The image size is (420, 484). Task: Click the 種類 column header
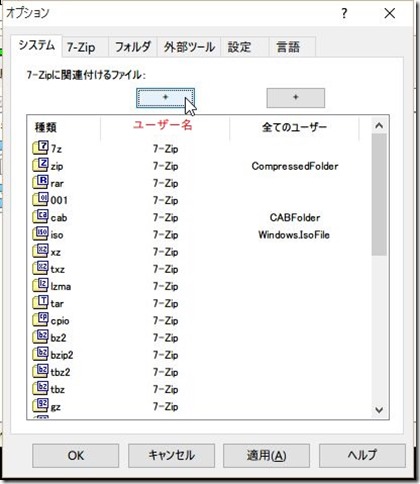[64, 127]
